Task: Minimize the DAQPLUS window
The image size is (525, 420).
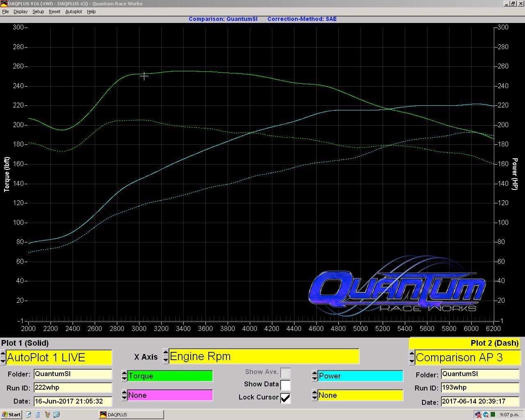Action: pos(507,3)
